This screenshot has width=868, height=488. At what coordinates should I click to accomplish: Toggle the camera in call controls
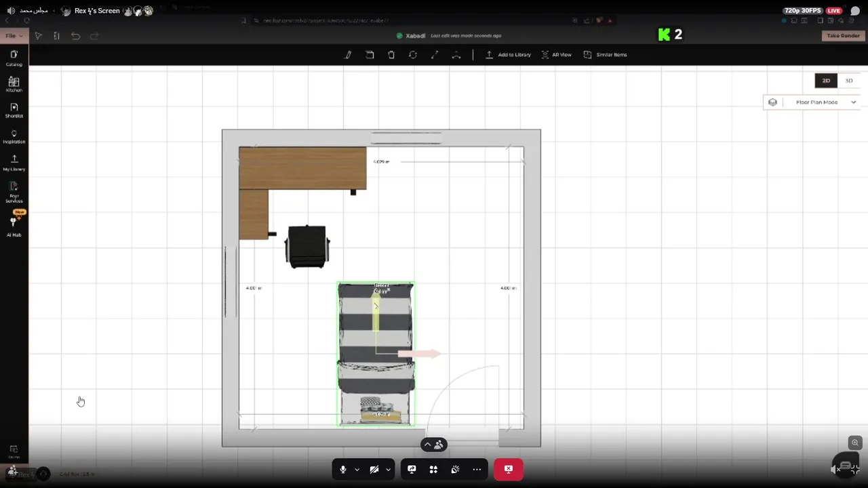374,469
